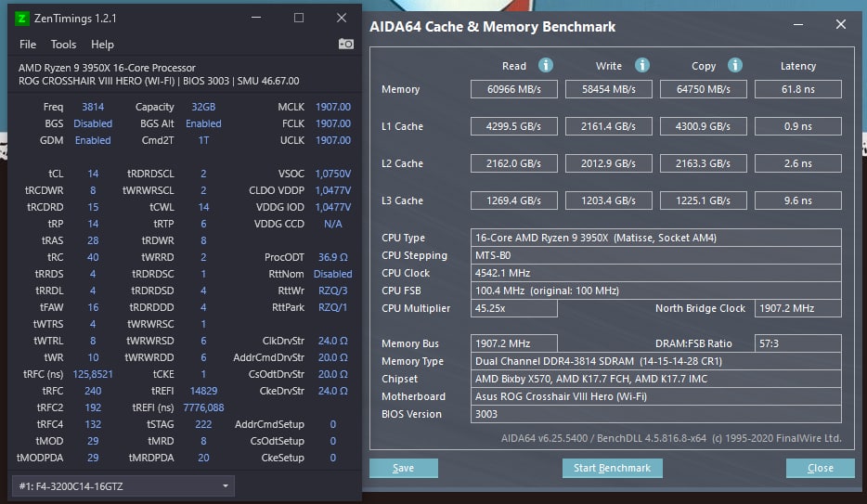Click the green ZenTimings app logo icon
The width and height of the screenshot is (867, 504).
[x=21, y=19]
